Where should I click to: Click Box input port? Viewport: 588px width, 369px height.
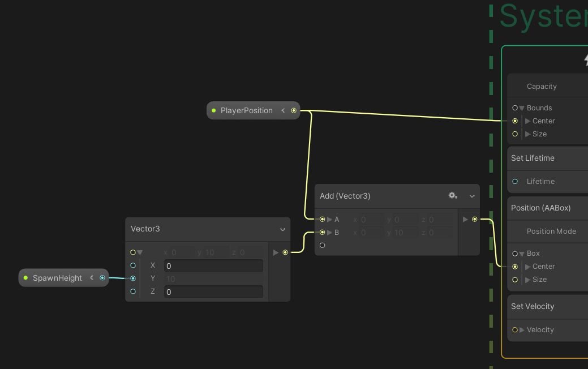515,254
